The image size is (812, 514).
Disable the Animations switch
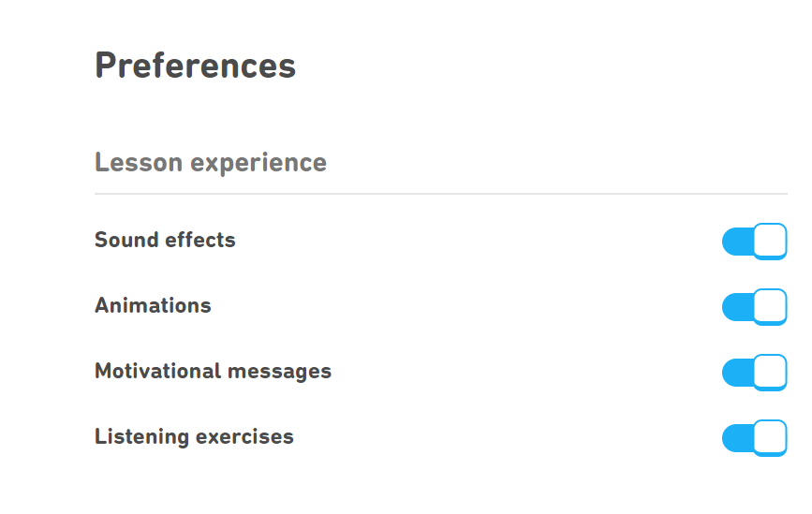(x=754, y=307)
